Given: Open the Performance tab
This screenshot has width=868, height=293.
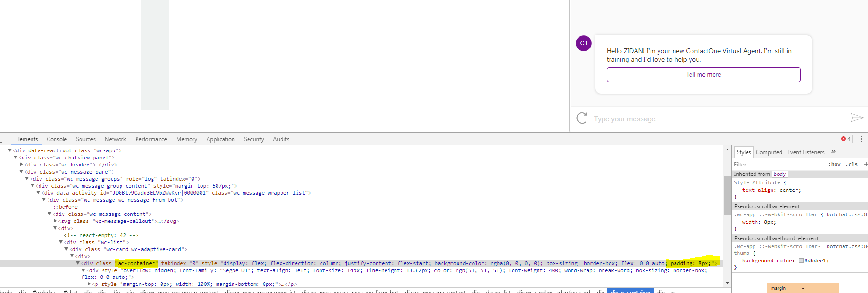Looking at the screenshot, I should [x=151, y=139].
